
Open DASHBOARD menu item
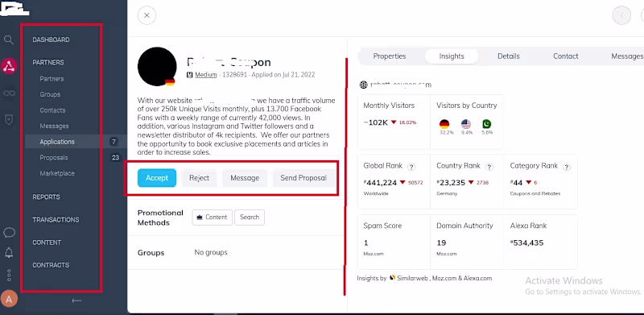point(51,40)
